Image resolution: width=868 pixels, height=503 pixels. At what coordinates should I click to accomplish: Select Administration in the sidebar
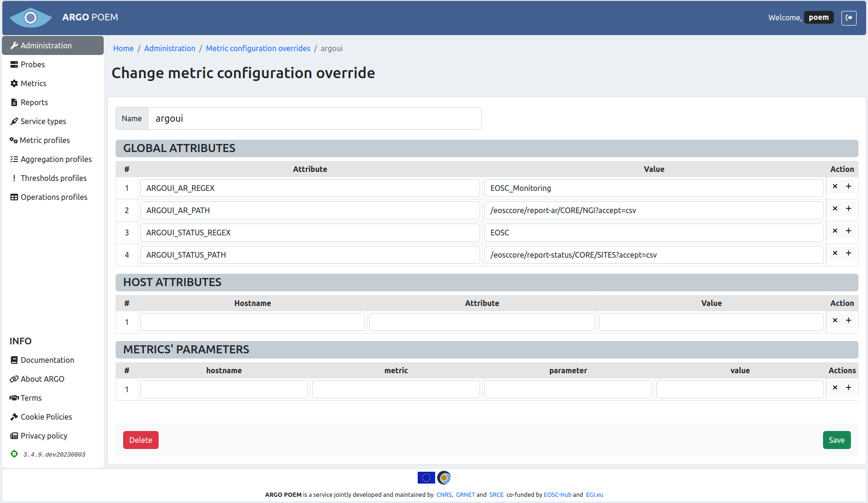(45, 45)
